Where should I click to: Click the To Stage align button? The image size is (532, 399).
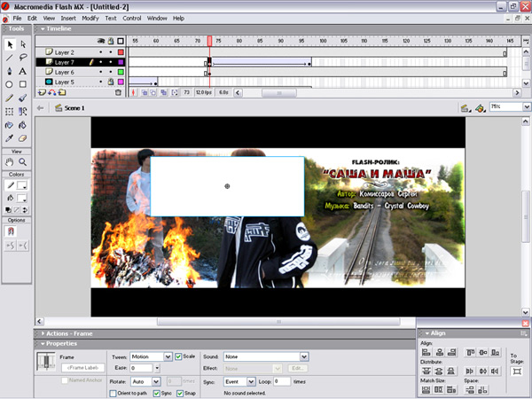tap(516, 370)
